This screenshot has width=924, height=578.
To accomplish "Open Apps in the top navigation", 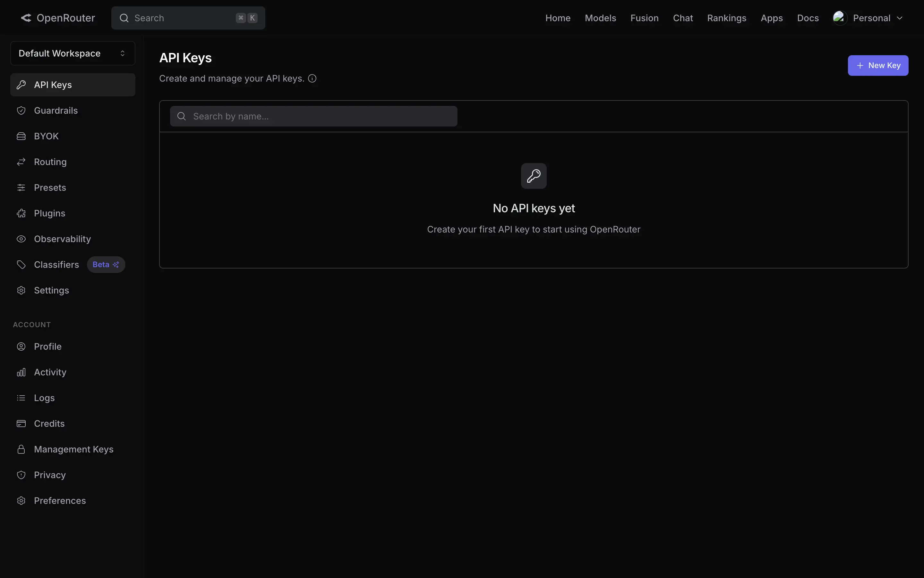I will pos(772,18).
